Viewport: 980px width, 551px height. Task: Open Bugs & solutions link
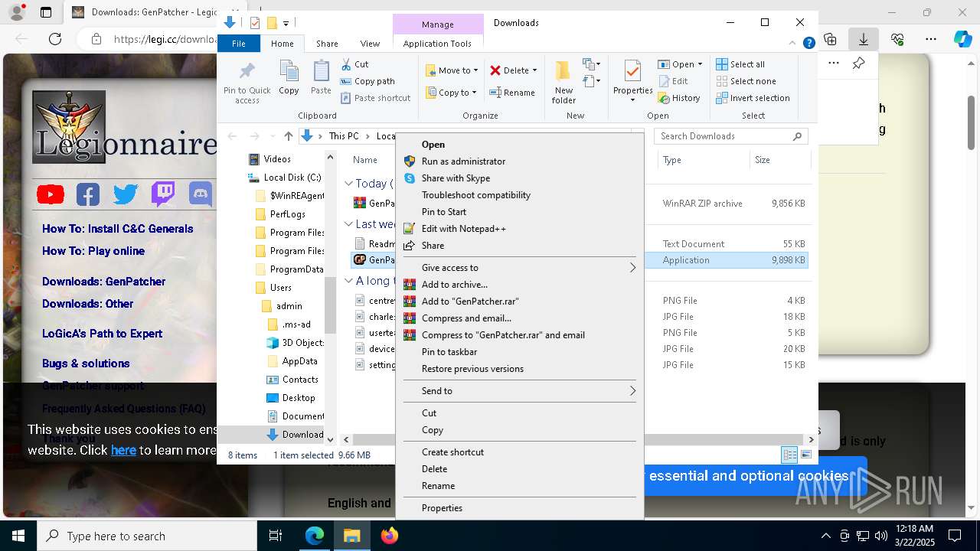86,364
